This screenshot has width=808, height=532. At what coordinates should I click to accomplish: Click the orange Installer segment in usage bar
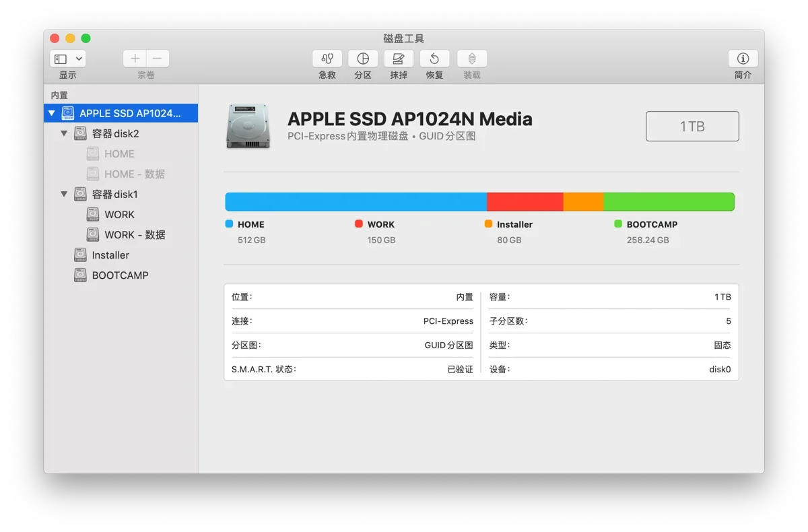click(583, 201)
